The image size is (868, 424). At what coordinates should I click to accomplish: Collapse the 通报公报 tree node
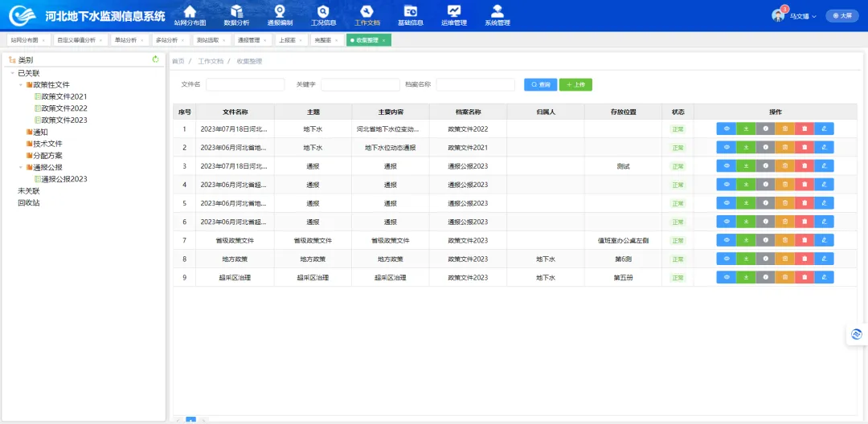21,168
